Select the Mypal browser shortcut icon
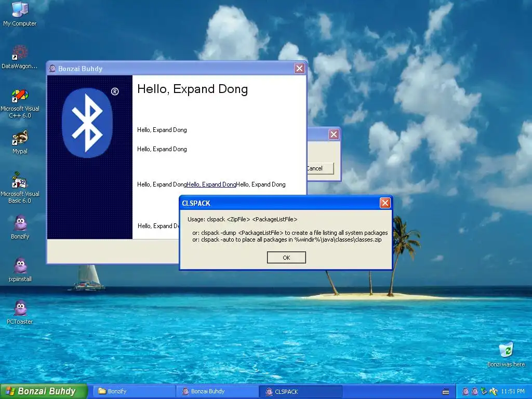Image resolution: width=532 pixels, height=399 pixels. [20, 142]
